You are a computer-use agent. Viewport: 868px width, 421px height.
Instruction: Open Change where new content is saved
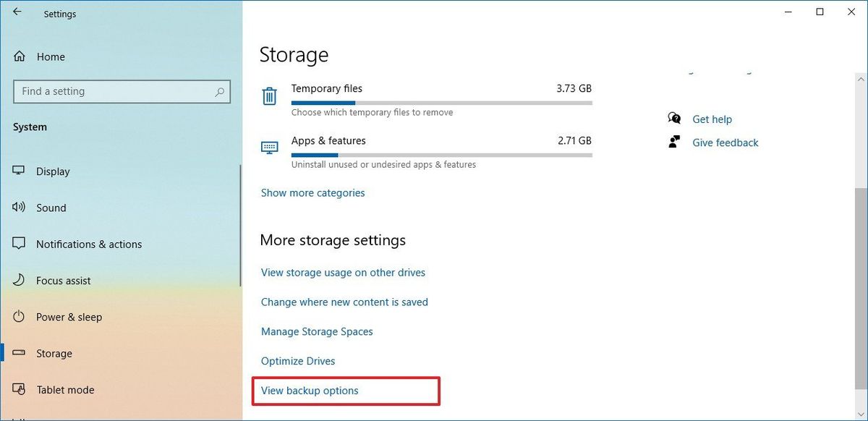pyautogui.click(x=344, y=302)
